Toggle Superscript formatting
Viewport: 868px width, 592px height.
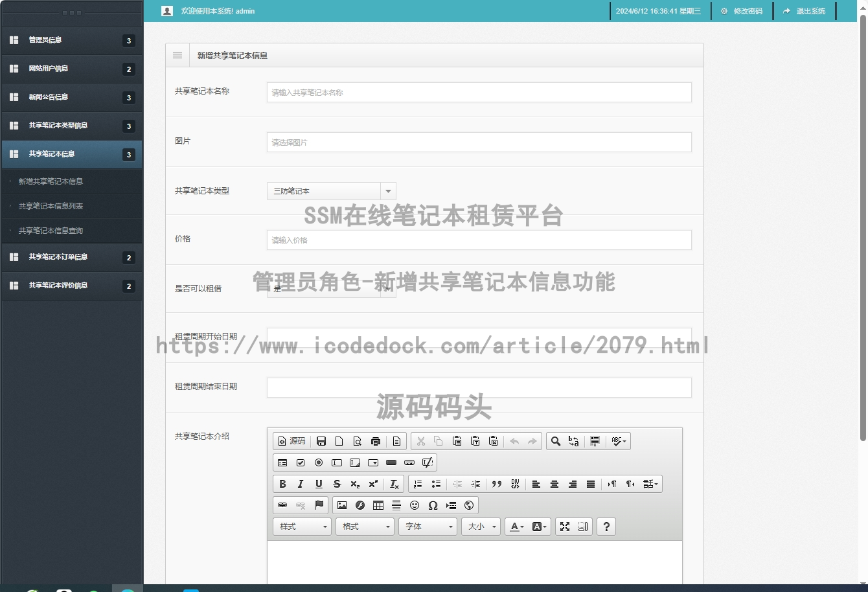(373, 484)
